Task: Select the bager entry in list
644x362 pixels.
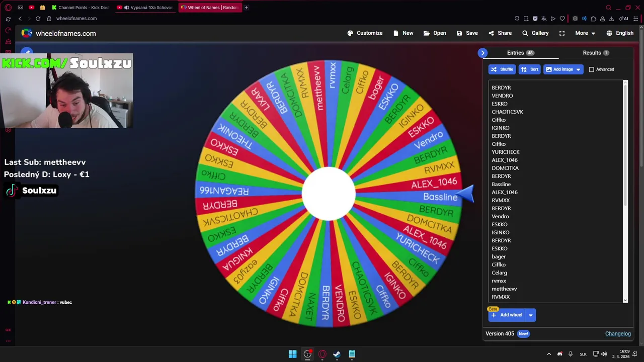Action: coord(499,256)
